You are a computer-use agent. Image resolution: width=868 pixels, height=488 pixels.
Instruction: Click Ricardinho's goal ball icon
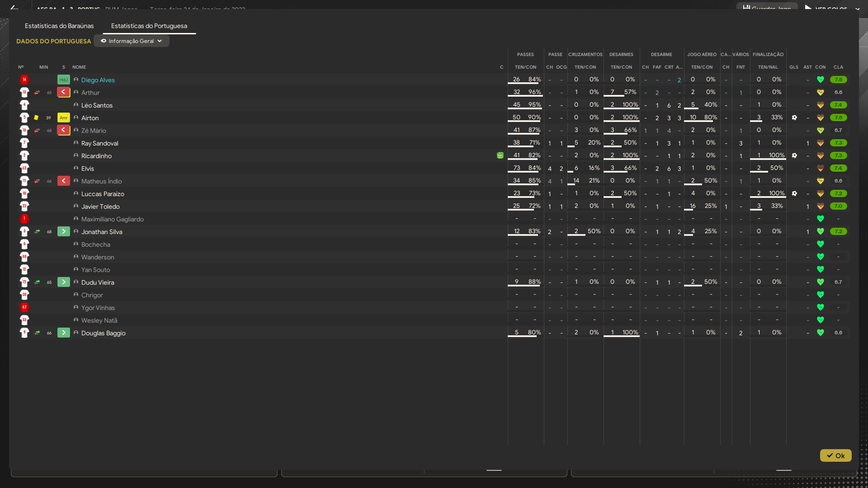(x=794, y=155)
